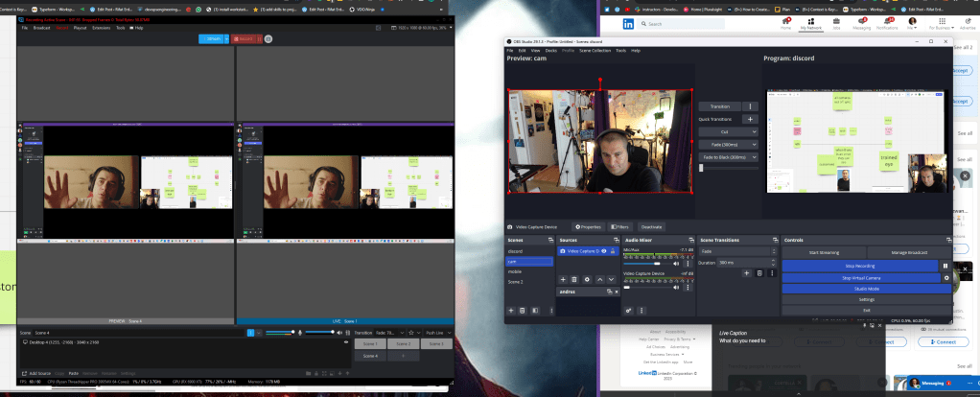Toggle Studio Mode in OBS Controls
Viewport: 980px width, 397px height.
pos(866,289)
